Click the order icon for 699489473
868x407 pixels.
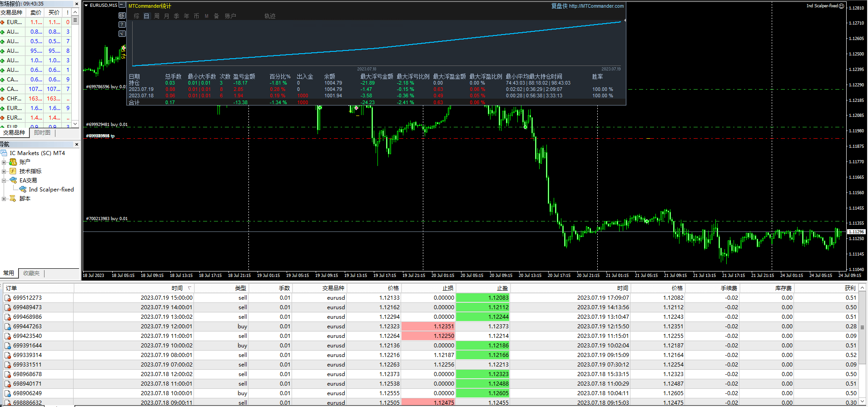pos(8,308)
